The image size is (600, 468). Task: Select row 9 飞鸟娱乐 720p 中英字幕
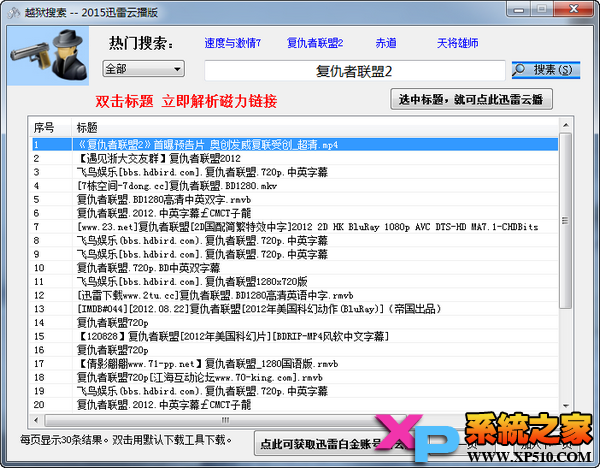(x=295, y=254)
